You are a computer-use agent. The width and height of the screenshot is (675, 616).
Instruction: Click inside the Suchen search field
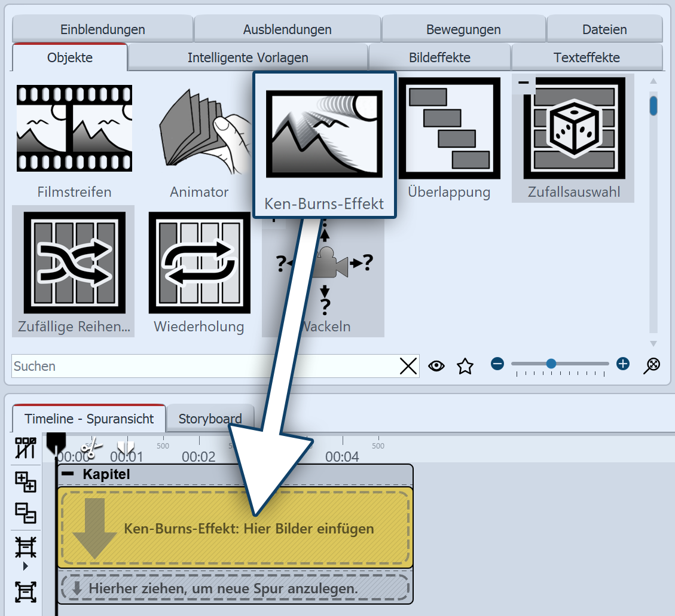tap(179, 365)
